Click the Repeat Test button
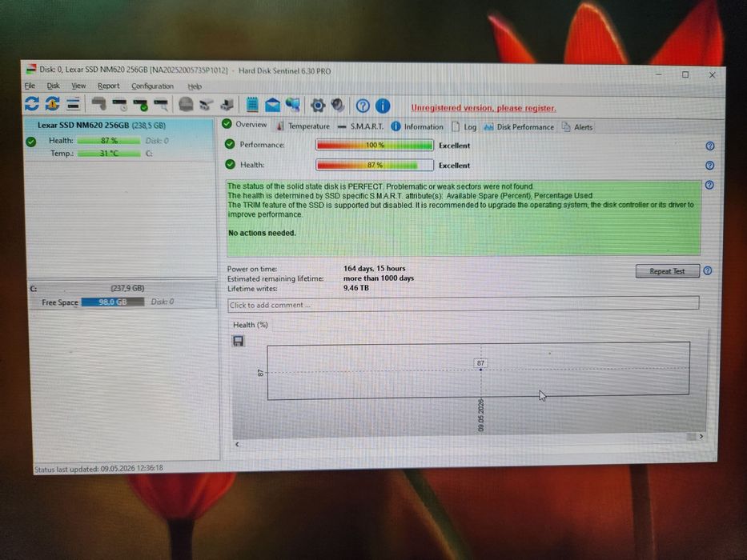 [x=668, y=271]
